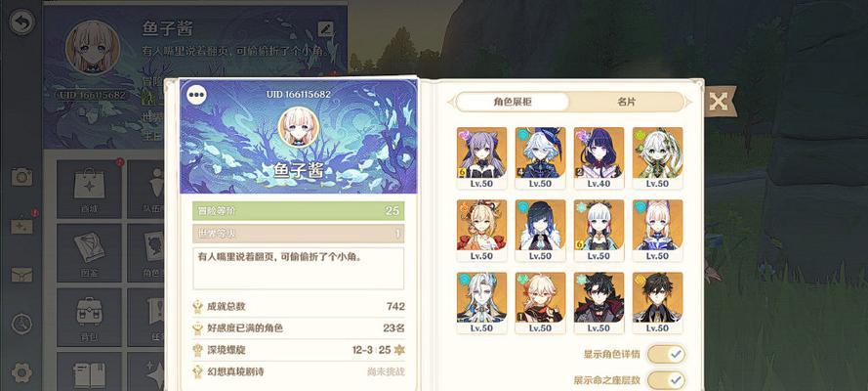Open the shop bag icon
The image size is (868, 391).
point(89,189)
